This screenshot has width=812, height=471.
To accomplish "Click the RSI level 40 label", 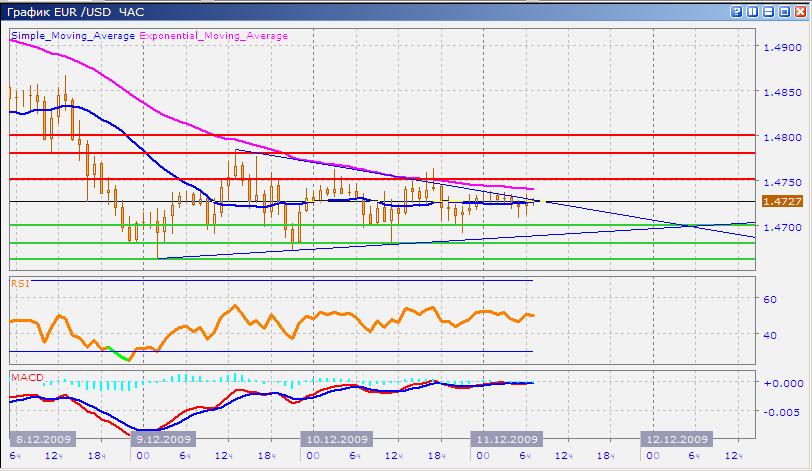I will pos(770,335).
